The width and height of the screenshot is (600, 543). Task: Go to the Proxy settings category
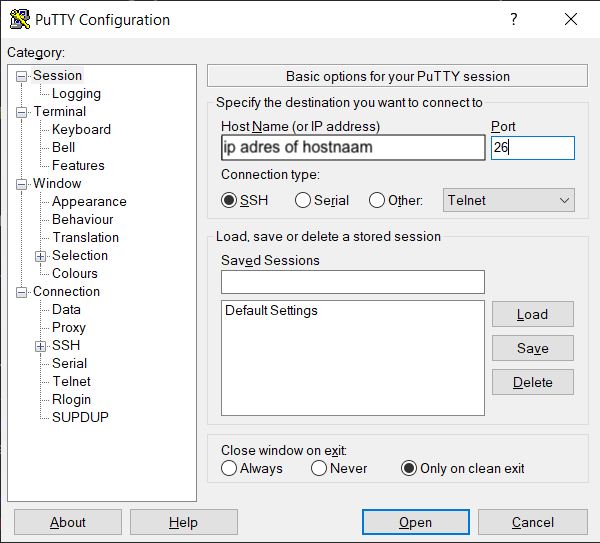pyautogui.click(x=69, y=327)
